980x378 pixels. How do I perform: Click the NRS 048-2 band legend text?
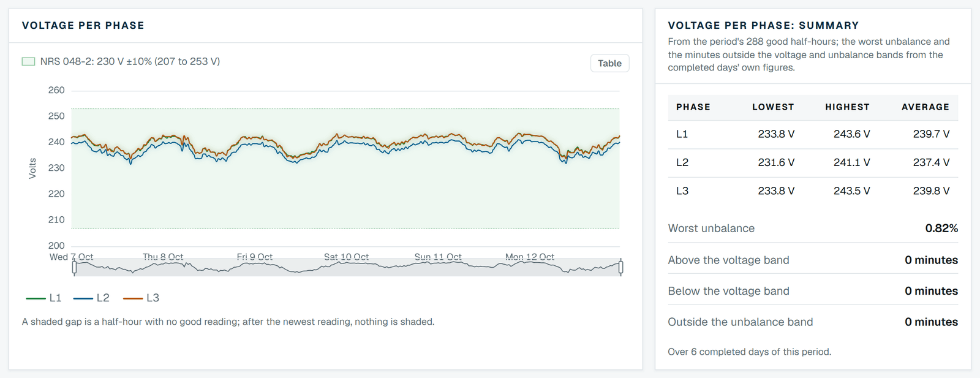pyautogui.click(x=130, y=61)
